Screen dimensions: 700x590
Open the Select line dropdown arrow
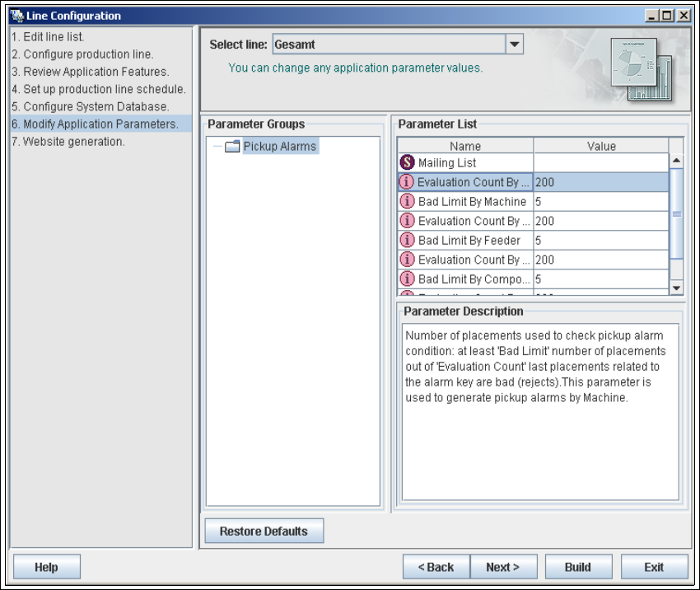[514, 44]
